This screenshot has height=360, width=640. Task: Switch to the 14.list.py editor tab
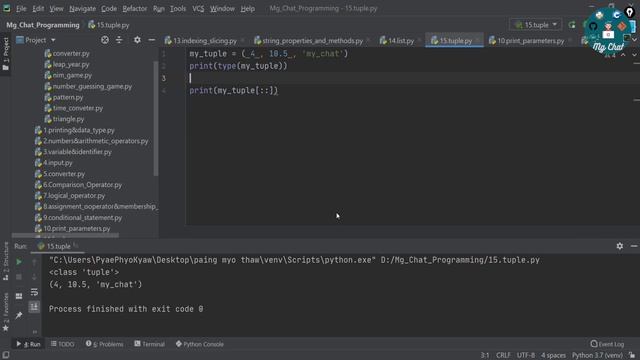(x=397, y=40)
